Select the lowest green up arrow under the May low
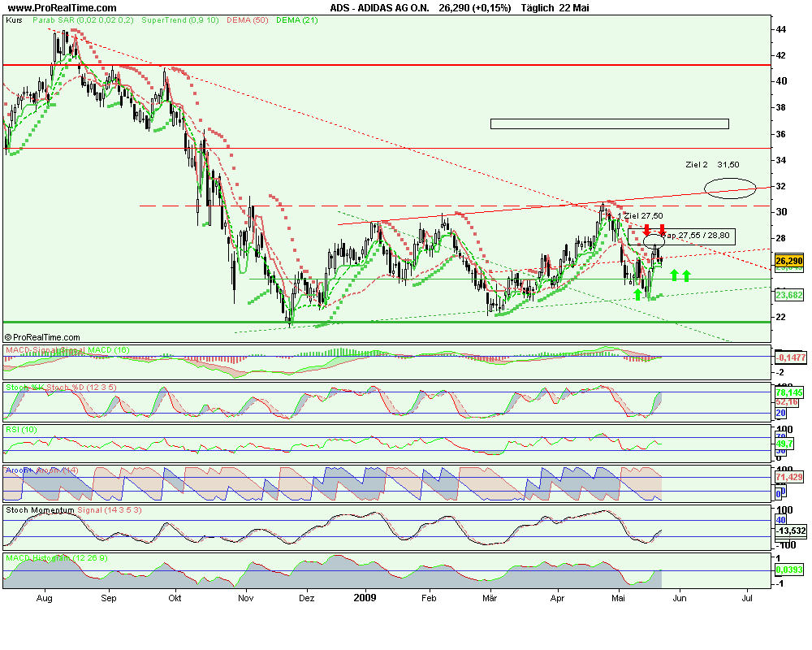This screenshot has width=812, height=650. coord(637,293)
